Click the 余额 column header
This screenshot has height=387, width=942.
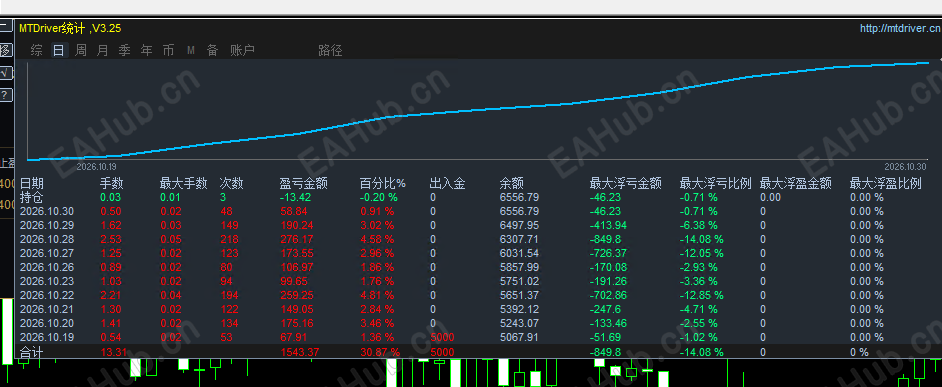point(512,183)
